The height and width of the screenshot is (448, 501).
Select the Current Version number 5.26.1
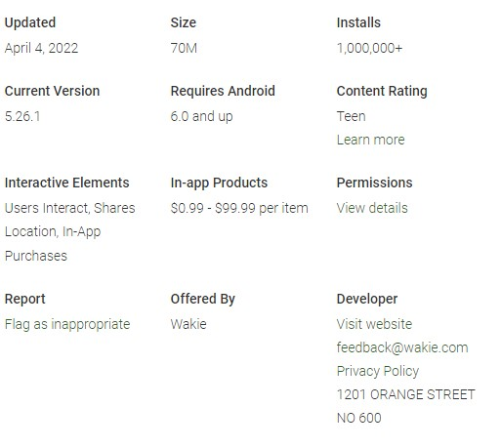pos(22,116)
